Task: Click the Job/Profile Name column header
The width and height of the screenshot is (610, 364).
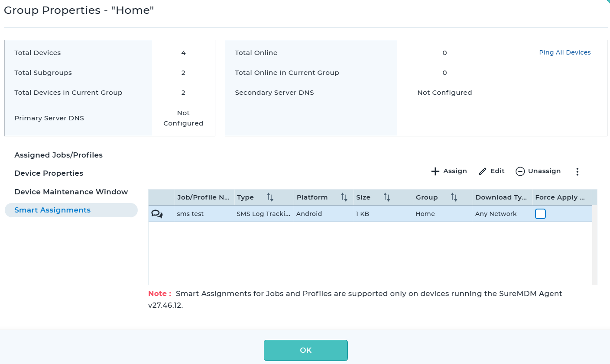Action: 203,197
